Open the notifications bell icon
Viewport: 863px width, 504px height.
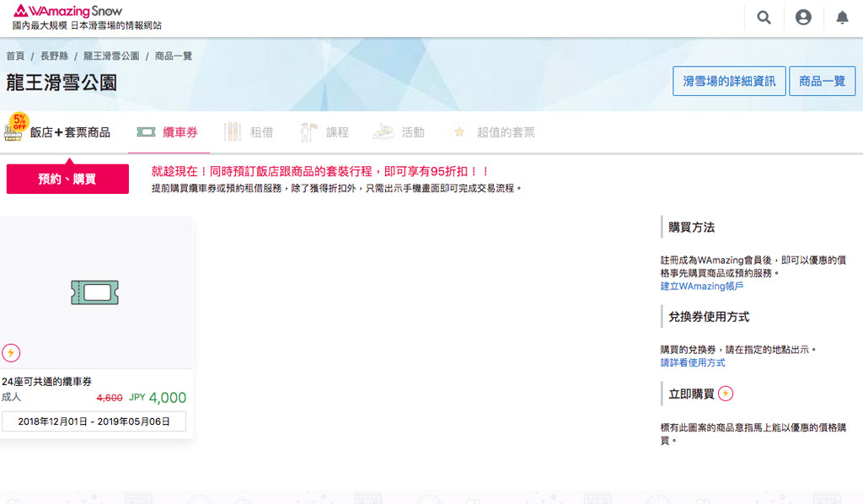click(842, 18)
